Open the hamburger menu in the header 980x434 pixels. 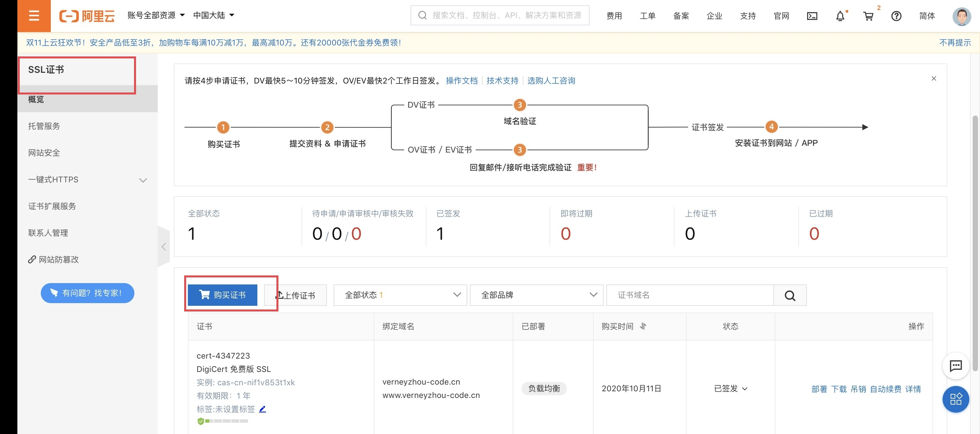(x=34, y=16)
